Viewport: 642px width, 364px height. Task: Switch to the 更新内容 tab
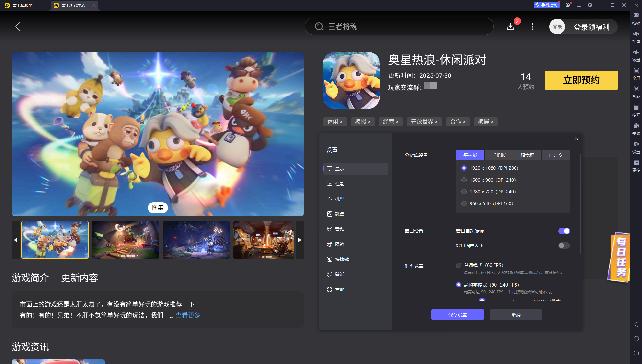point(80,278)
